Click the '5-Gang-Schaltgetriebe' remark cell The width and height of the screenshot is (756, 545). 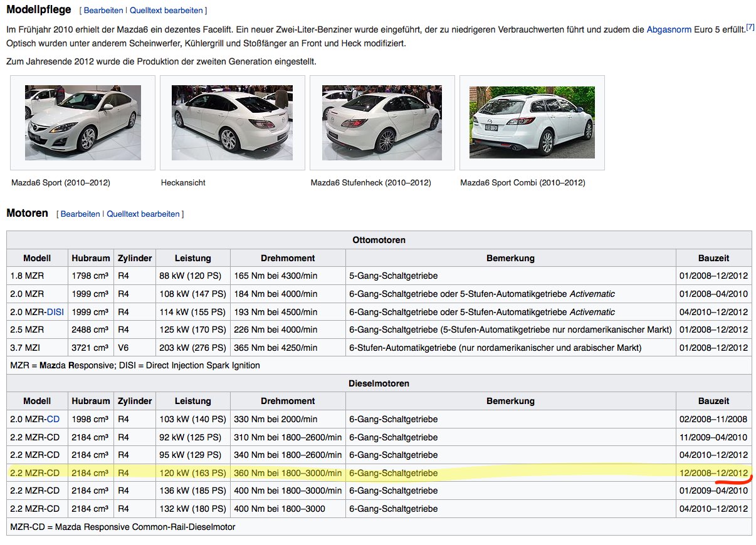click(x=511, y=276)
